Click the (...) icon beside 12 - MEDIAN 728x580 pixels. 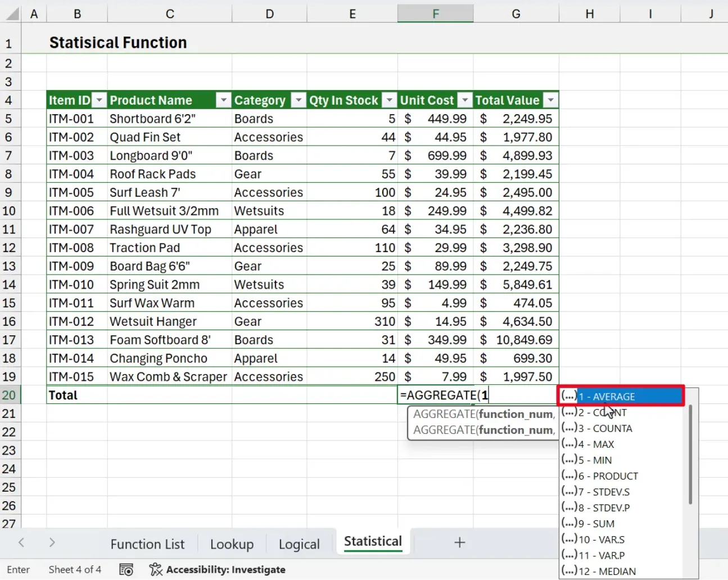click(569, 571)
